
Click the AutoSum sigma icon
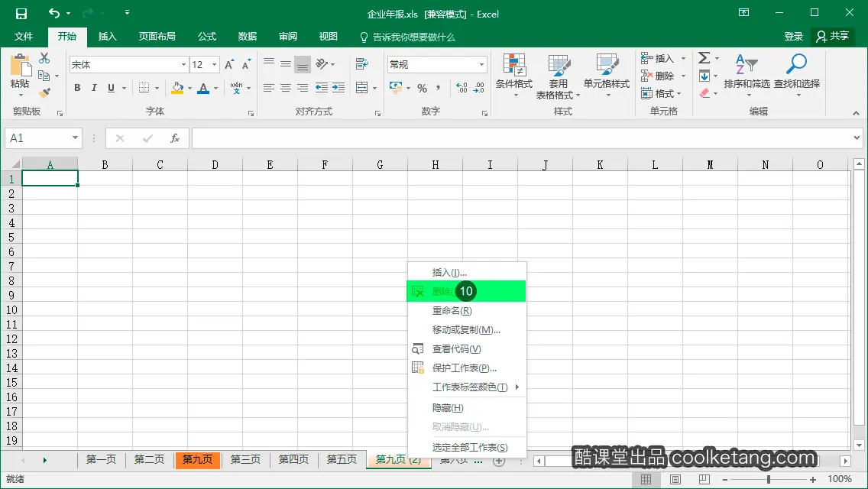(x=704, y=57)
